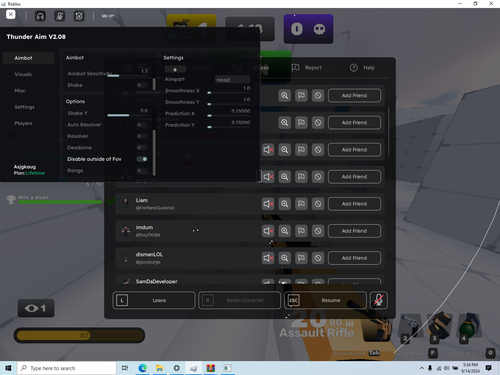Click the headphones icon in top bar
Screen dimensions: 500x375
pyautogui.click(x=40, y=16)
